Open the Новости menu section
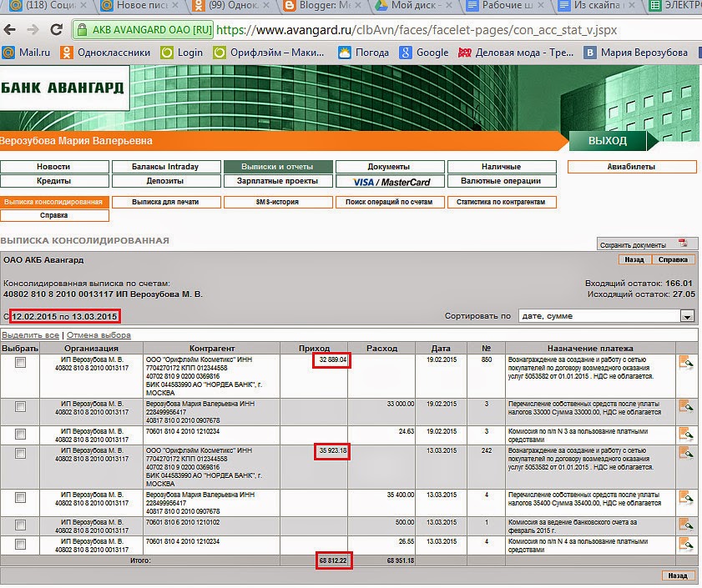Viewport: 702px width, 588px height. (54, 167)
